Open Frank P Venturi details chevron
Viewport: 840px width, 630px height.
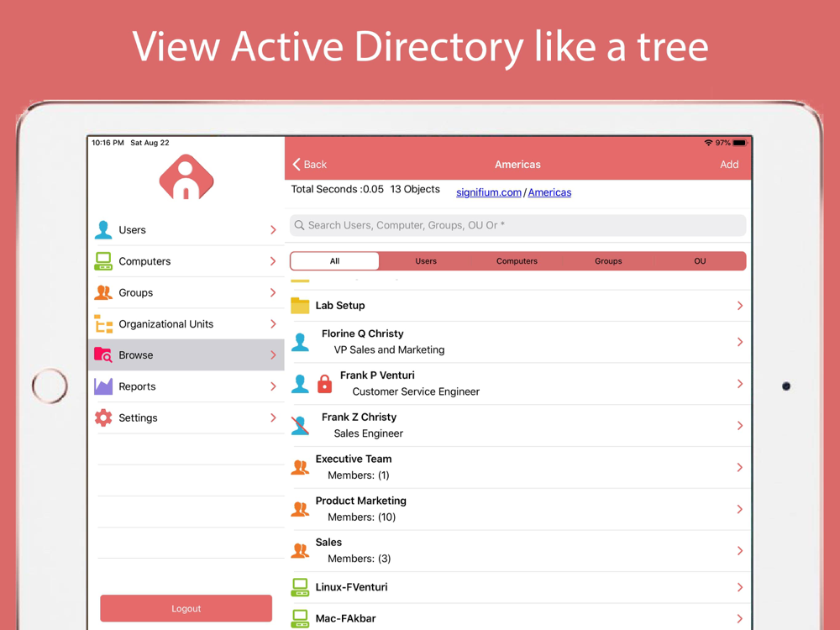(740, 384)
